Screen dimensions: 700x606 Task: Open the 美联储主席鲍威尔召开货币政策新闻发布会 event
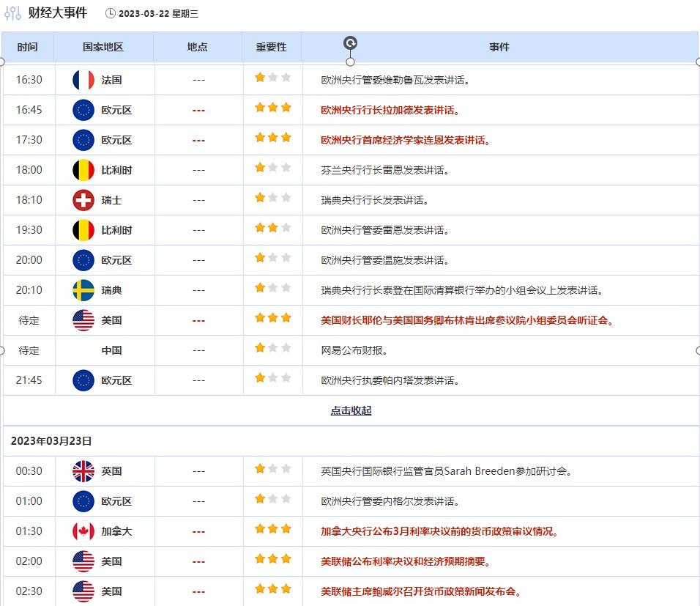[x=421, y=591]
